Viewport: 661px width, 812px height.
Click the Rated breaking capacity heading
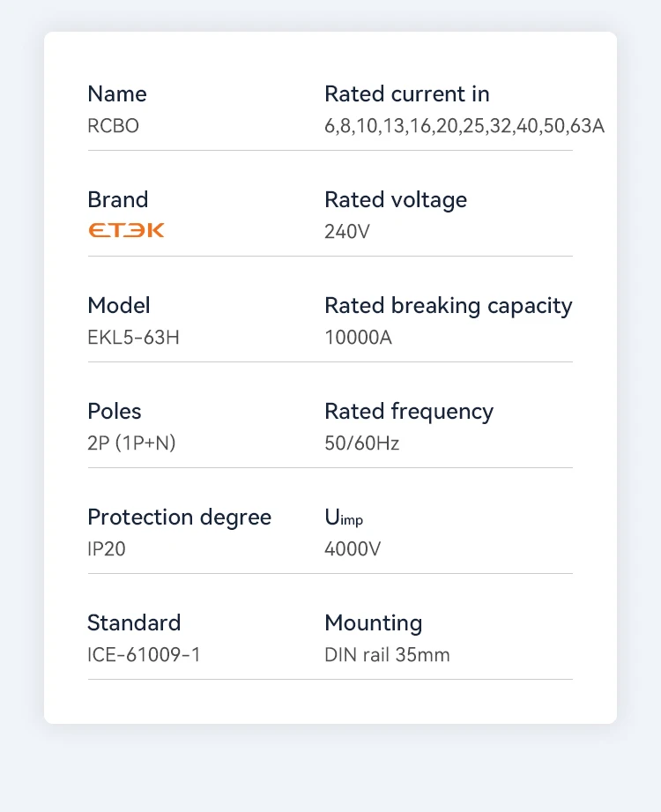click(449, 306)
